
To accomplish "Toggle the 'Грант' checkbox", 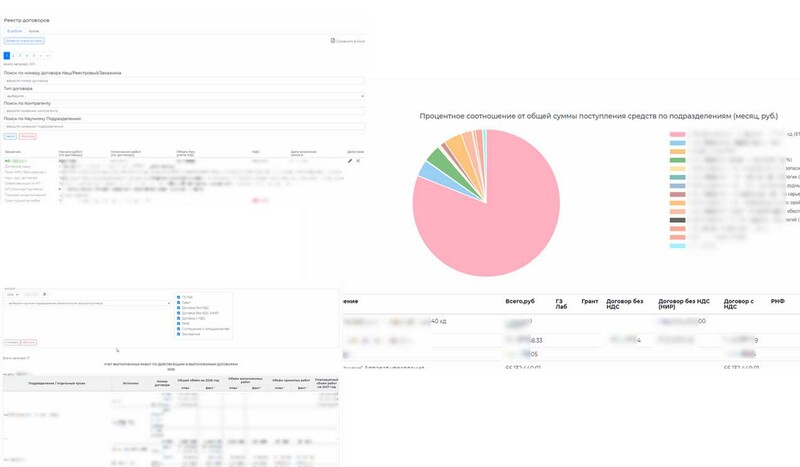I will click(x=179, y=303).
